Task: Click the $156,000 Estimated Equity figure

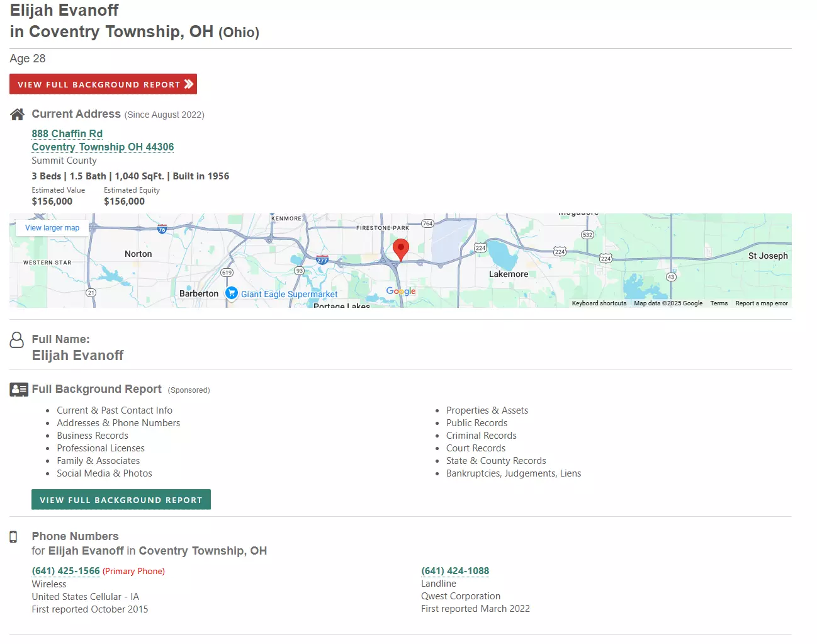Action: coord(124,201)
